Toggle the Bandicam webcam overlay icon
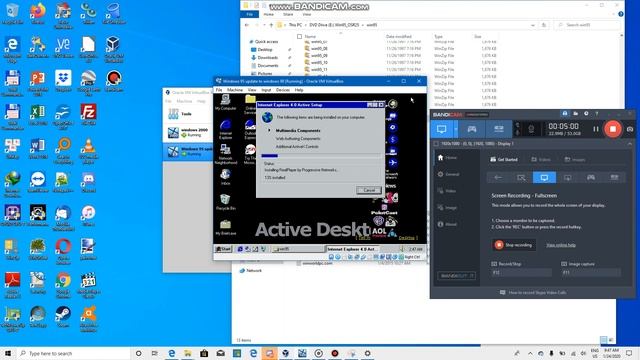This screenshot has height=360, width=640. 531,129
